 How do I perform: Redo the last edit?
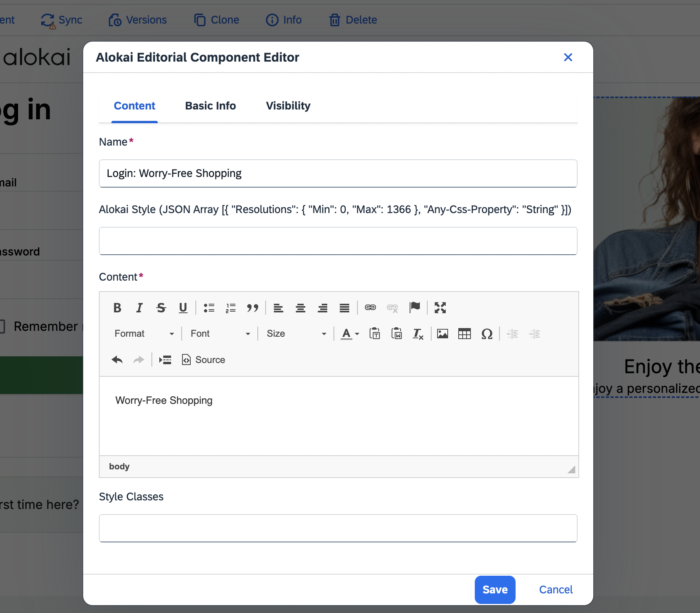pyautogui.click(x=139, y=359)
